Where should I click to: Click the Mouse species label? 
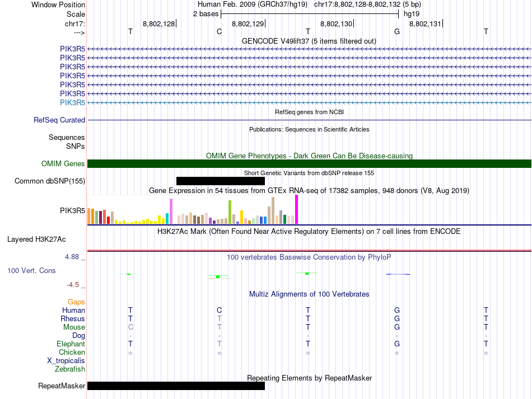[74, 327]
